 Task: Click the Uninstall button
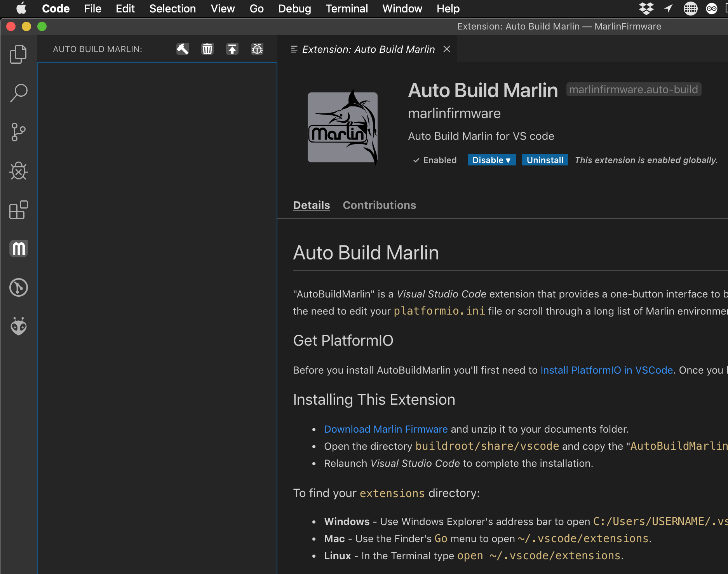click(545, 160)
